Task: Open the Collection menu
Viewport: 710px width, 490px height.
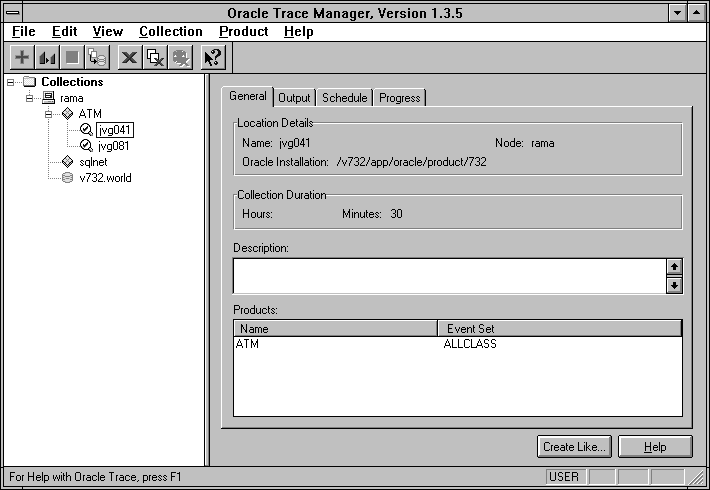Action: 171,32
